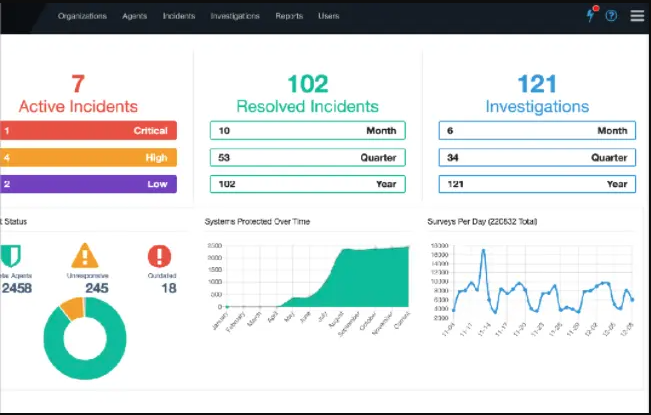Open the Incidents menu

coord(179,16)
